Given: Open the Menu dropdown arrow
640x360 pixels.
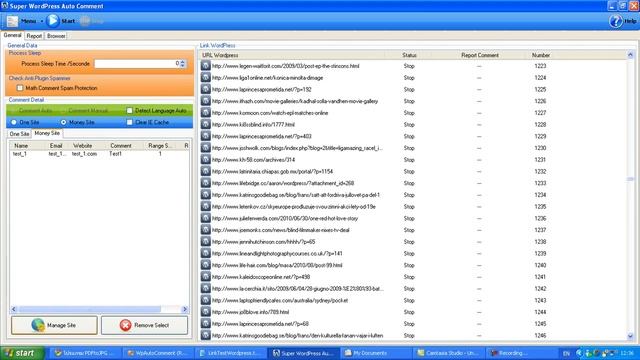Looking at the screenshot, I should coord(42,21).
